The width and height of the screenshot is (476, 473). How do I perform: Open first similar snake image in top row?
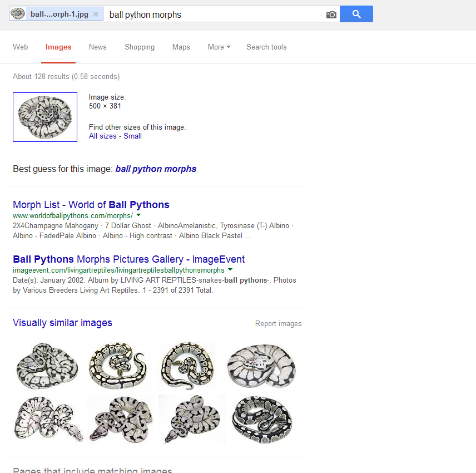coord(47,366)
